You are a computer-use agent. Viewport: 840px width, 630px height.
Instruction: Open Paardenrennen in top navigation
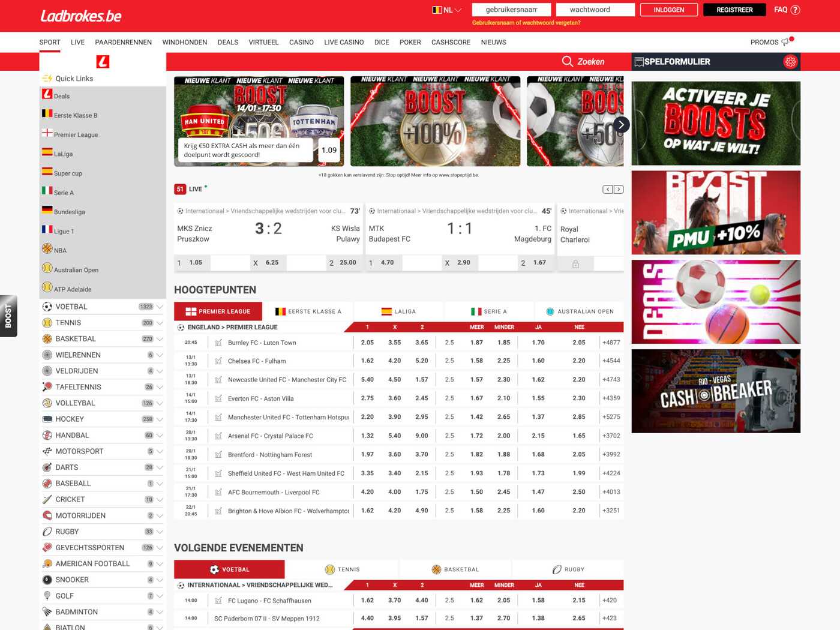pyautogui.click(x=123, y=42)
